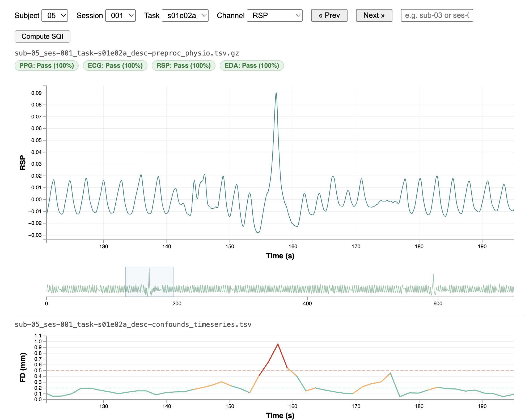Open the Subject dropdown showing 05

[x=55, y=16]
